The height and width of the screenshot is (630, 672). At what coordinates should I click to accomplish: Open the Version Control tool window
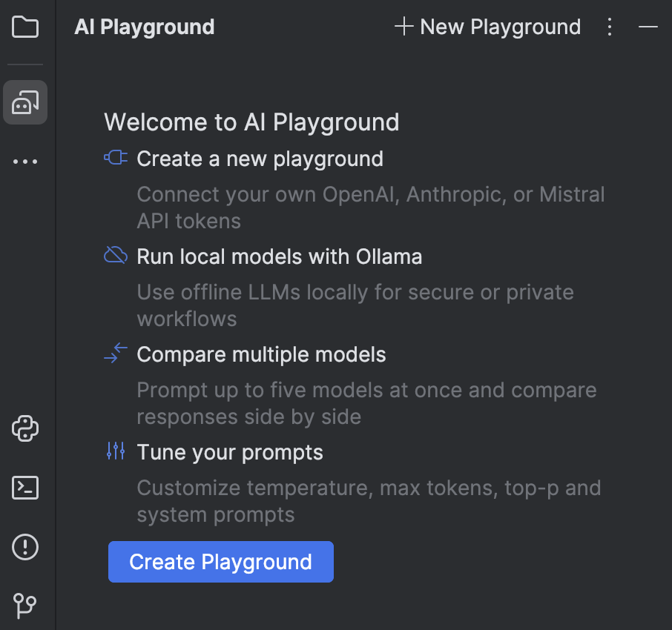[25, 606]
